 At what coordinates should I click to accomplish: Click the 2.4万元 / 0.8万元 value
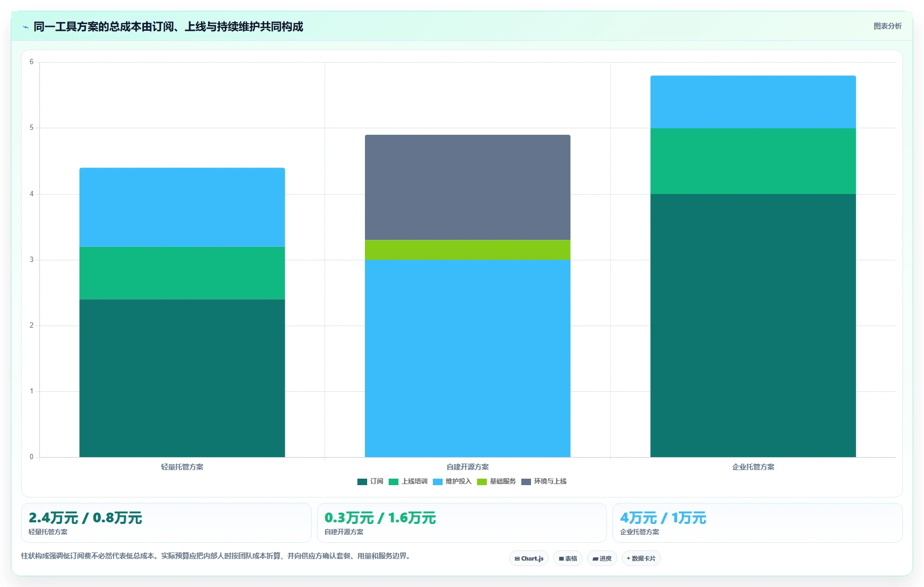[85, 518]
